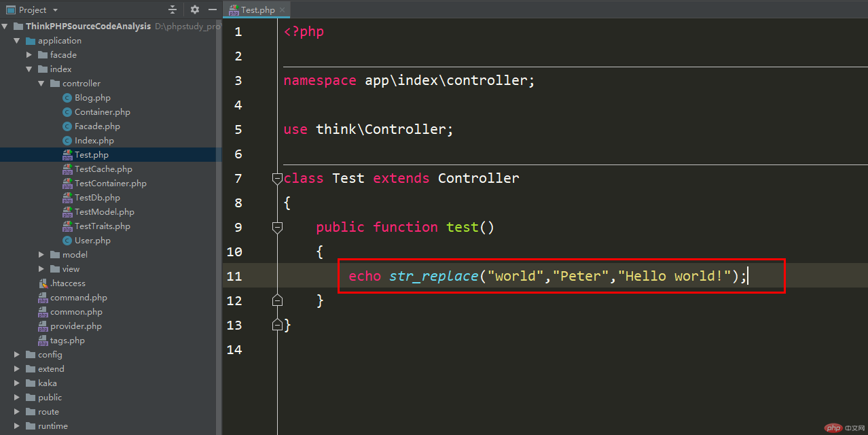
Task: Select Facade.php in the project tree
Action: click(x=97, y=126)
